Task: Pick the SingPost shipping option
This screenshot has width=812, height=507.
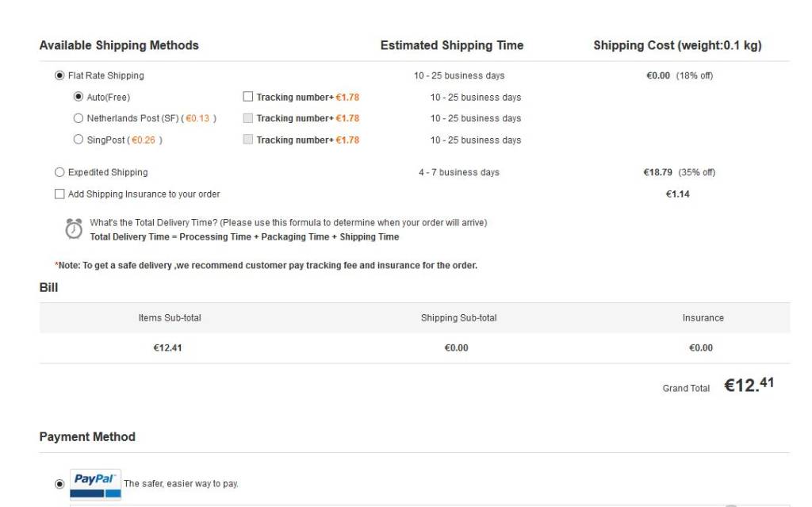Action: [x=78, y=140]
